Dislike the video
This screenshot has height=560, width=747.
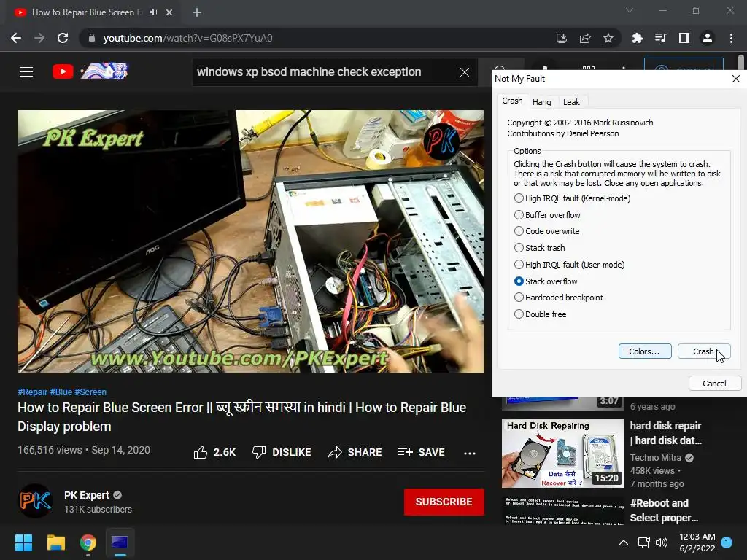pyautogui.click(x=282, y=452)
